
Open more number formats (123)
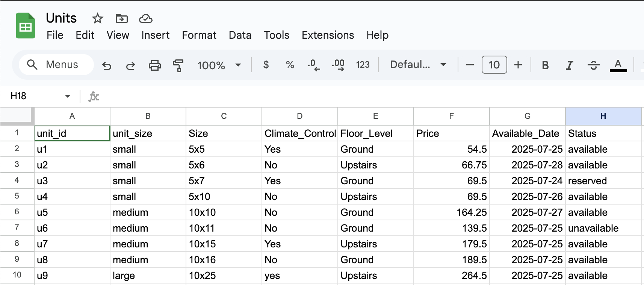363,65
